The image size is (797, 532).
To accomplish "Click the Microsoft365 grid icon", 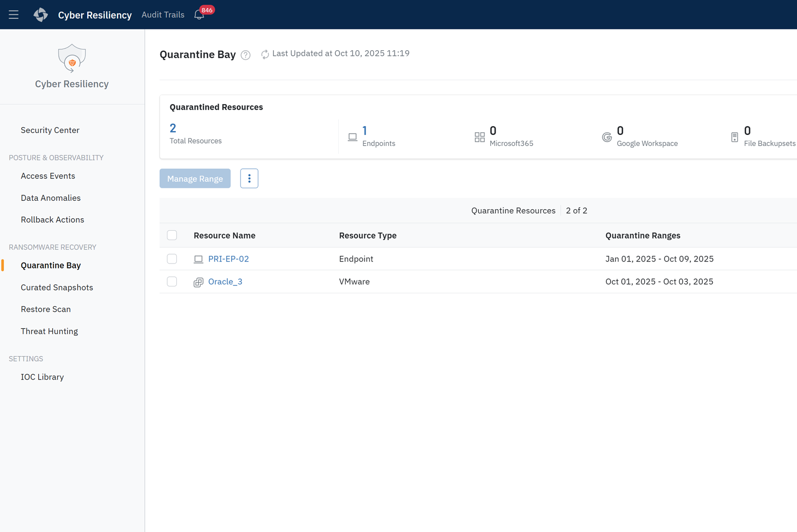I will pyautogui.click(x=480, y=136).
